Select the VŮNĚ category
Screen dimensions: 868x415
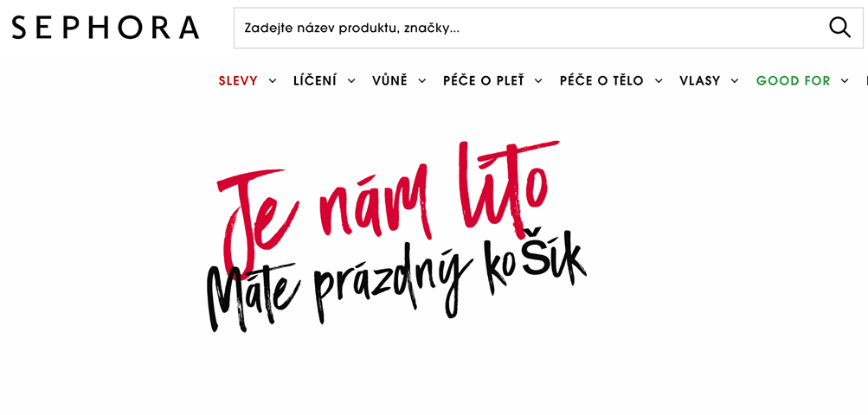click(x=389, y=80)
